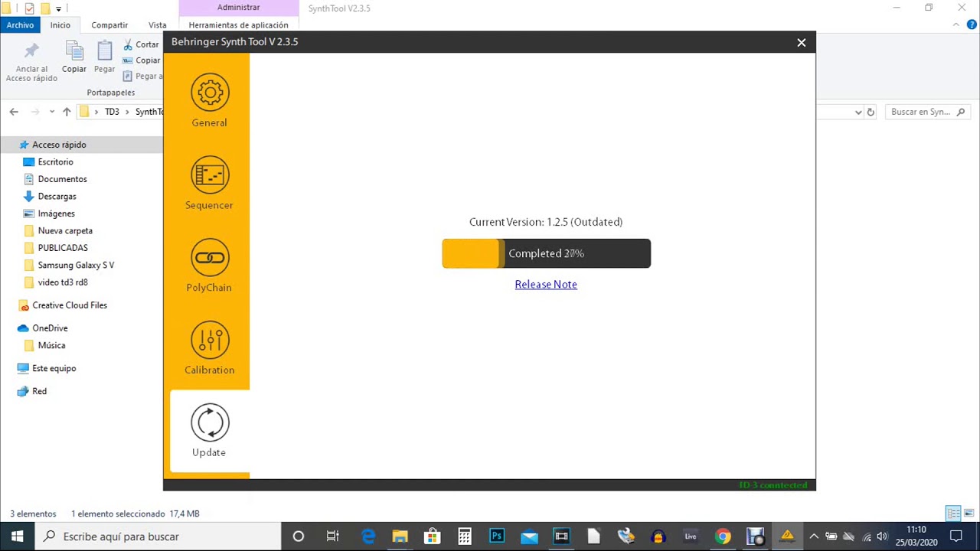The width and height of the screenshot is (980, 551).
Task: Launch Microsoft Edge from taskbar
Action: tap(368, 536)
